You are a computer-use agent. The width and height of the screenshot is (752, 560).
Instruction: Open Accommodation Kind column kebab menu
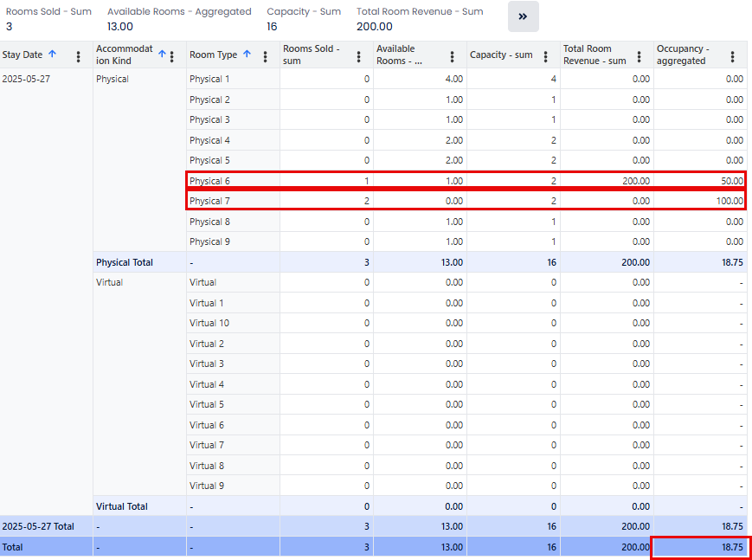[171, 56]
